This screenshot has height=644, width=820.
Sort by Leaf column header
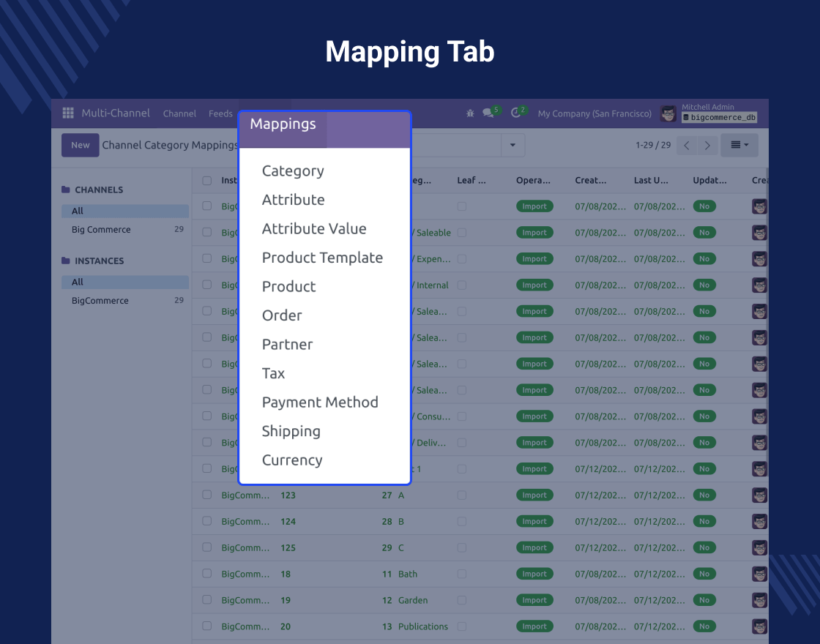[x=471, y=180]
